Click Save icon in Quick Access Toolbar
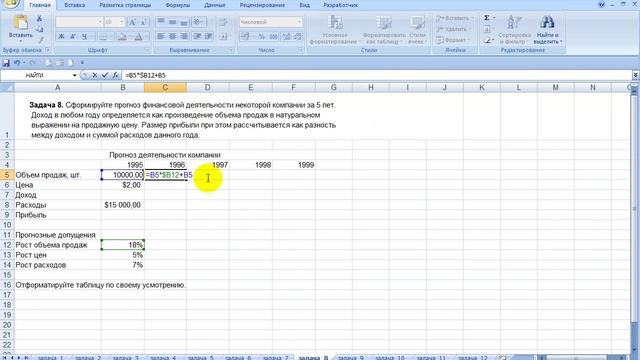The width and height of the screenshot is (640, 360). tap(6, 63)
